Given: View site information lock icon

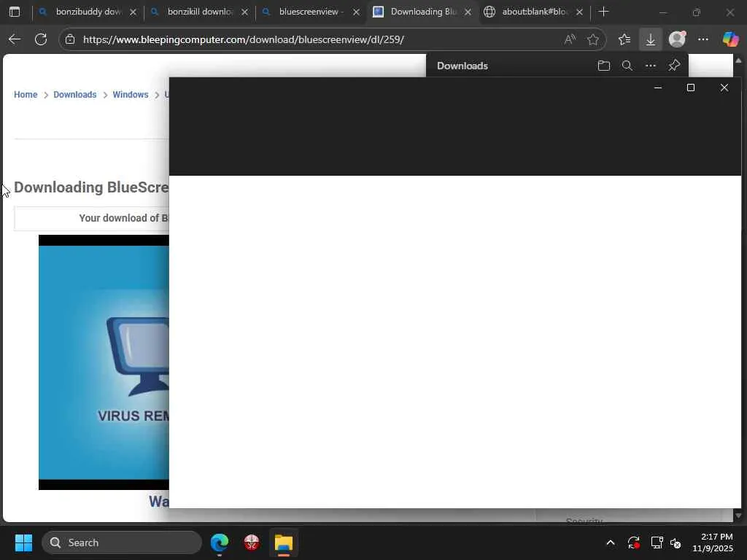Looking at the screenshot, I should (70, 39).
